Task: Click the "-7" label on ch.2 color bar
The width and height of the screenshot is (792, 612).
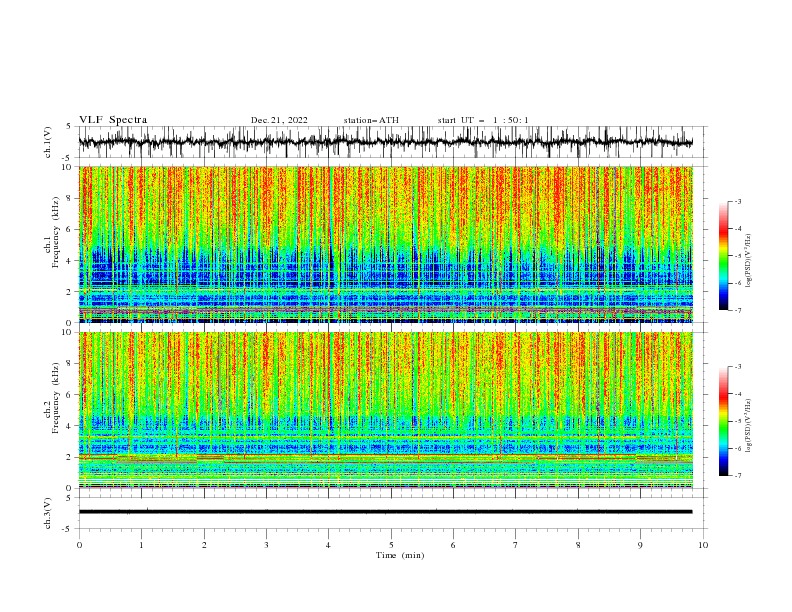Action: 737,476
